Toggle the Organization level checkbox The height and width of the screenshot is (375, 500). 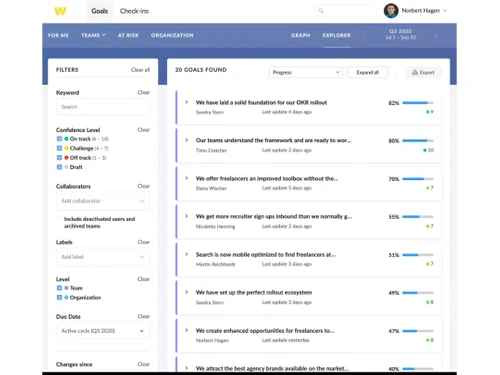pos(59,297)
